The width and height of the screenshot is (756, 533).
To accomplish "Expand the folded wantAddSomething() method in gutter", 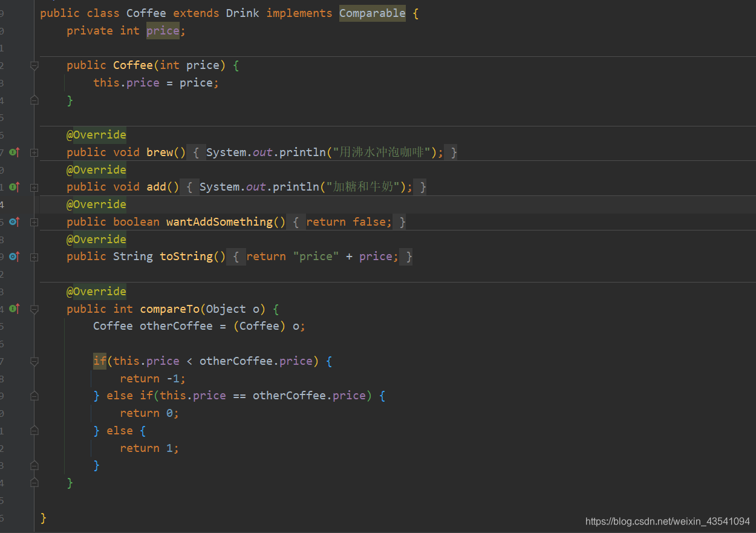I will [34, 222].
